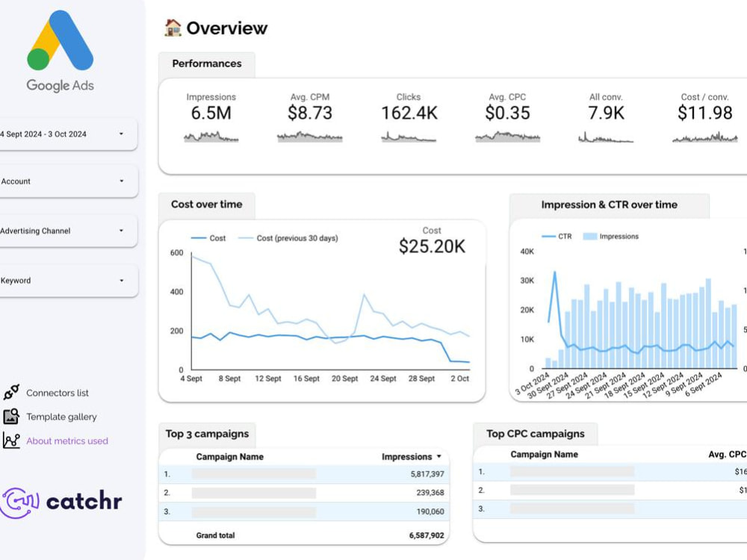The image size is (747, 560).
Task: Click the Impressions 6.5M scorecard
Action: pos(211,118)
